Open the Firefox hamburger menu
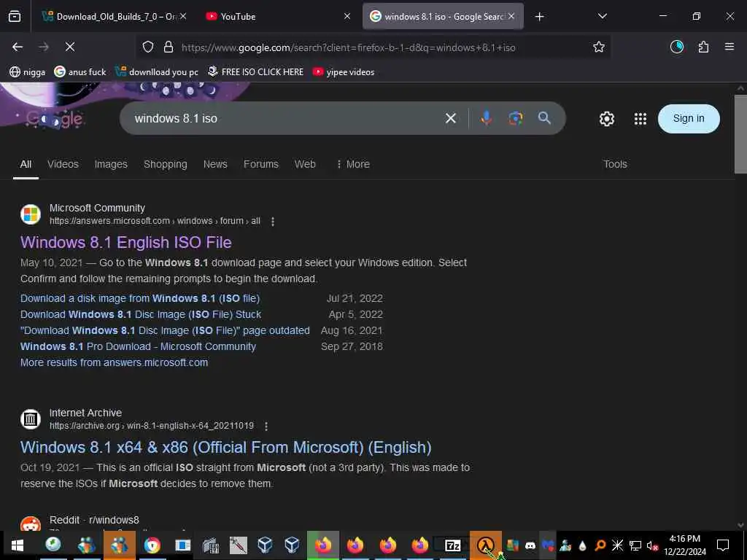The width and height of the screenshot is (747, 560). coord(729,47)
